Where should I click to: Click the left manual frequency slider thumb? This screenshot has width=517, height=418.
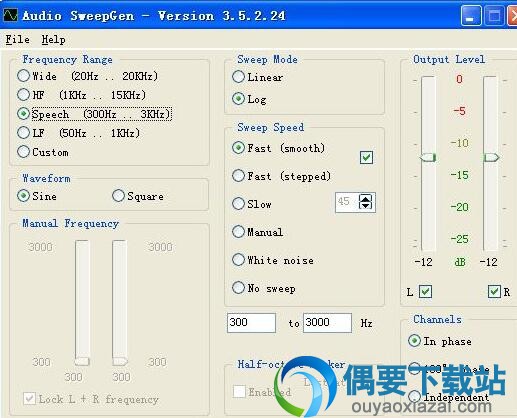pyautogui.click(x=82, y=361)
